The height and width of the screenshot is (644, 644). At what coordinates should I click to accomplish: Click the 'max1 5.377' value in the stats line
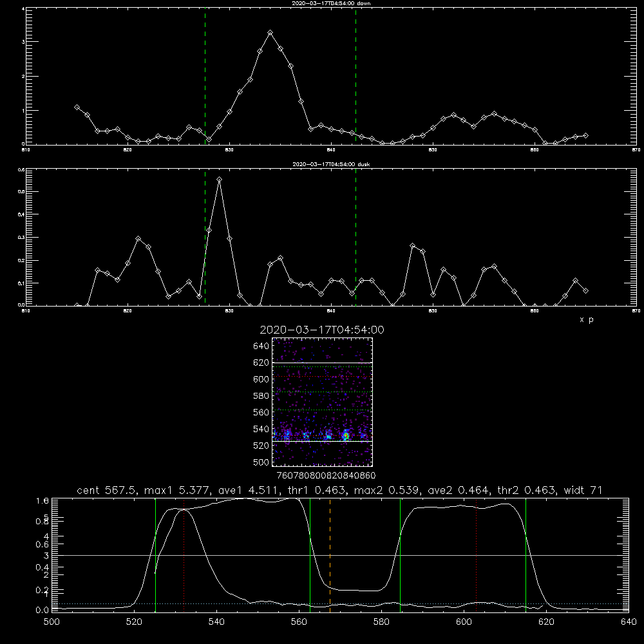click(178, 490)
